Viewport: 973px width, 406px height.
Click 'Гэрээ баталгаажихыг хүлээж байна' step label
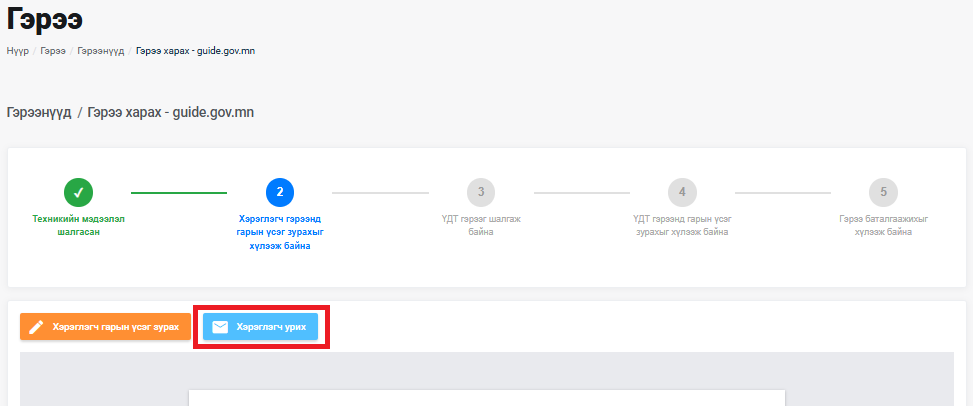(x=884, y=225)
